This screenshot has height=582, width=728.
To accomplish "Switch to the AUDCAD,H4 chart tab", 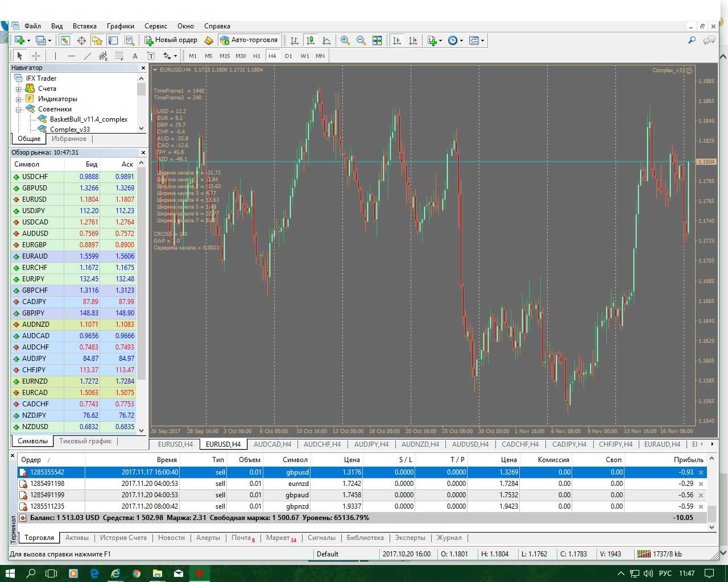I will click(272, 444).
